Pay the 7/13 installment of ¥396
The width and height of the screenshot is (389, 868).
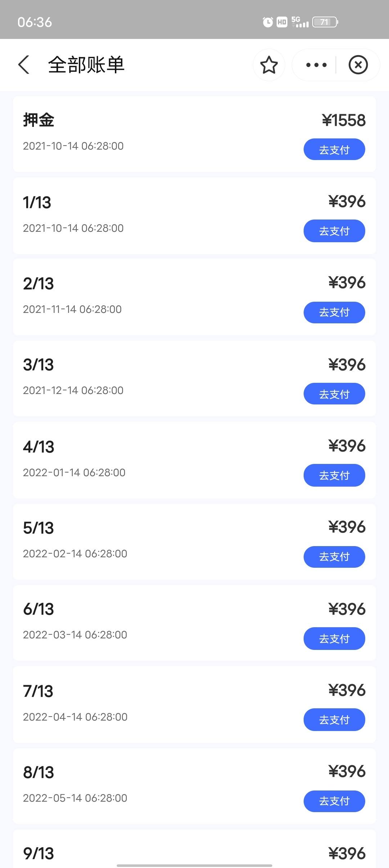(x=334, y=719)
